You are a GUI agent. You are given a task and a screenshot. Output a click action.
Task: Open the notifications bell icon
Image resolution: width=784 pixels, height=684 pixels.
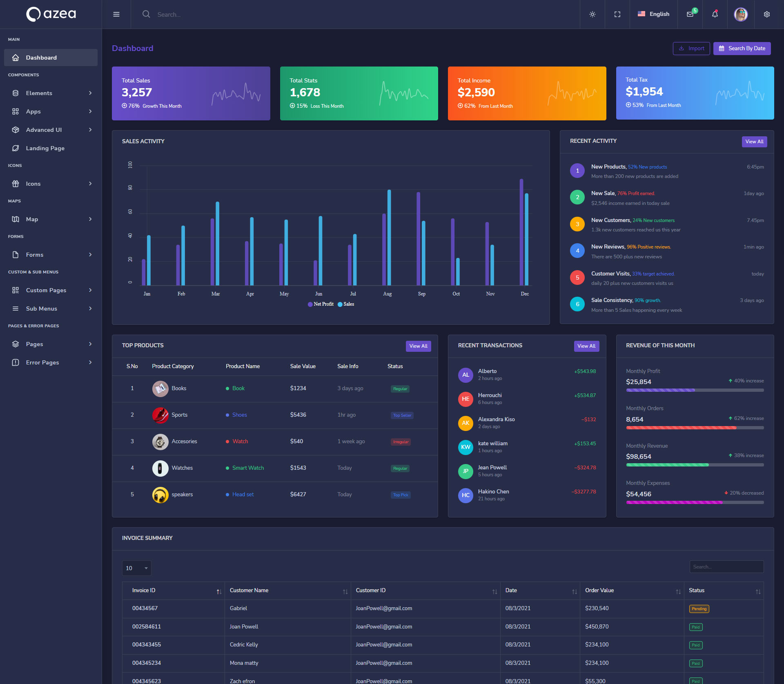pos(715,14)
